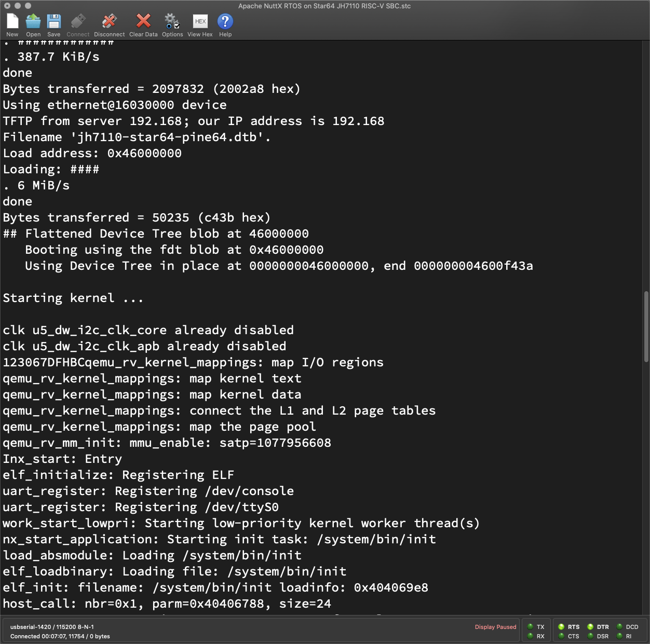
Task: Click the 'mmu_enable: satp=1077956608' line
Action: [x=167, y=443]
